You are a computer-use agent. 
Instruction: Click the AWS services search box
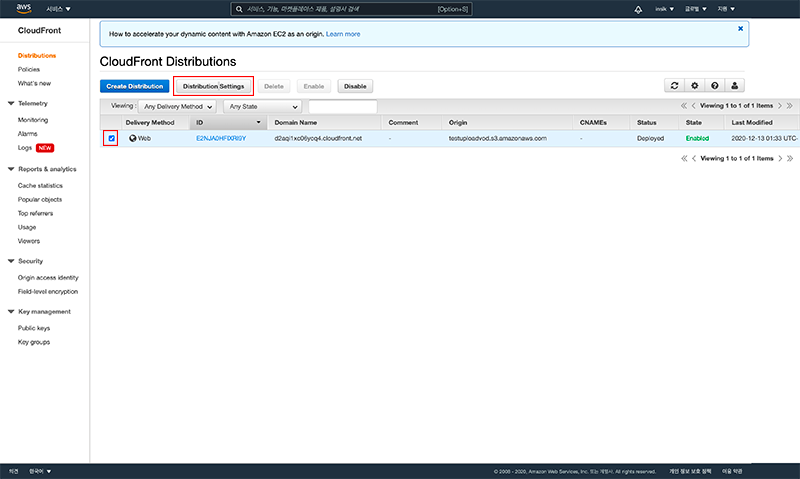pyautogui.click(x=351, y=9)
